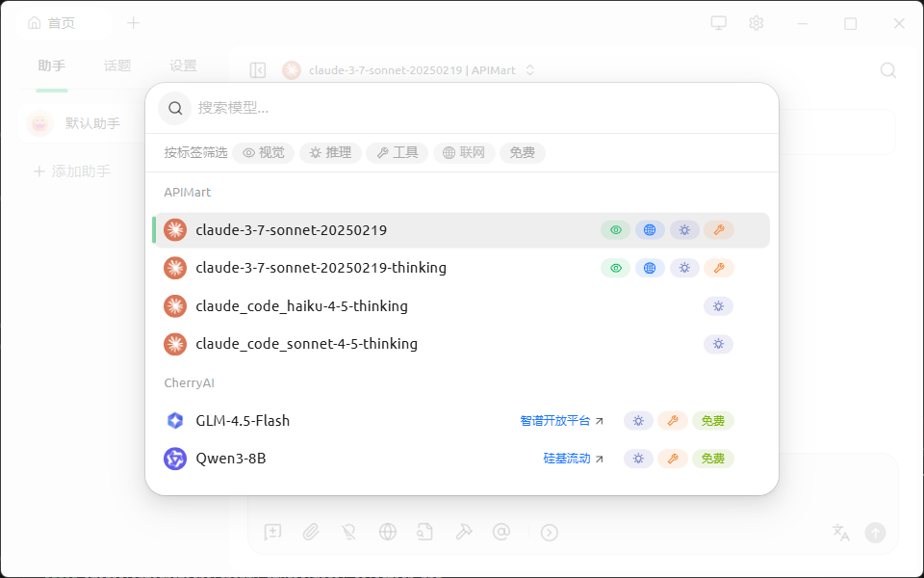Click reasoning badge on claude-3-7-sonnet-20250219-thinking
Screen dimensions: 924x578
(x=684, y=269)
